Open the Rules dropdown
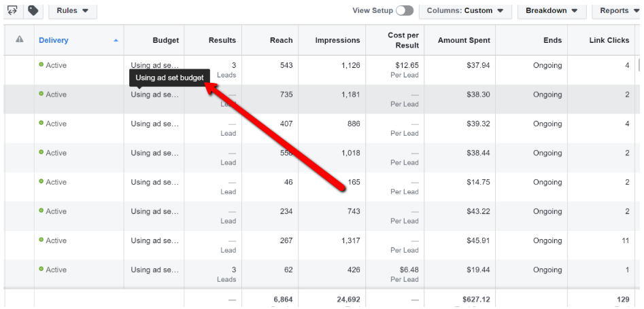The height and width of the screenshot is (309, 644). click(73, 11)
